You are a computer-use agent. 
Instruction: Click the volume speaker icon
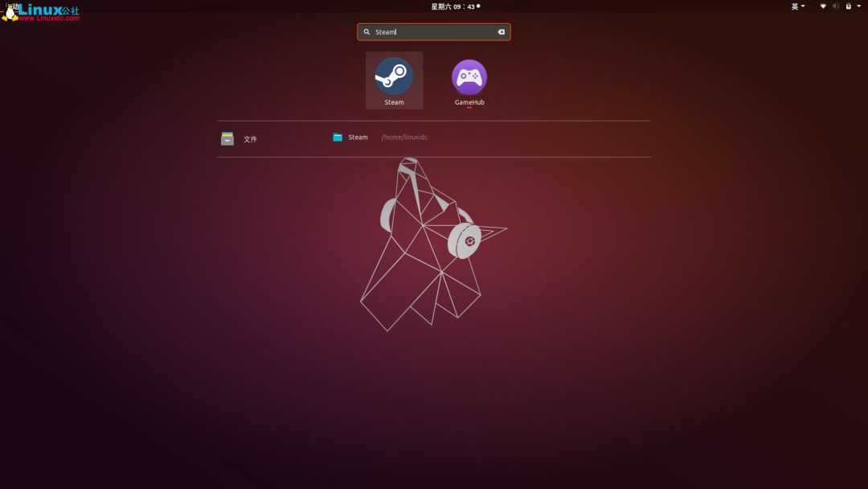(836, 6)
